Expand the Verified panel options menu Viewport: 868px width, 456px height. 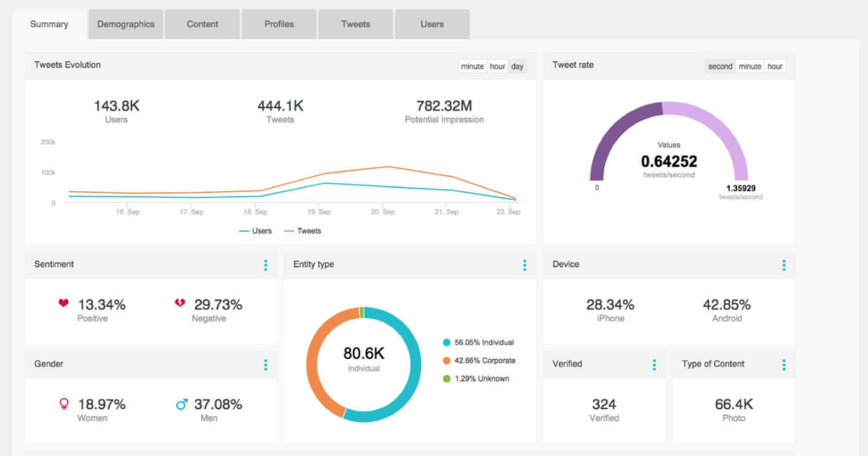(x=654, y=365)
